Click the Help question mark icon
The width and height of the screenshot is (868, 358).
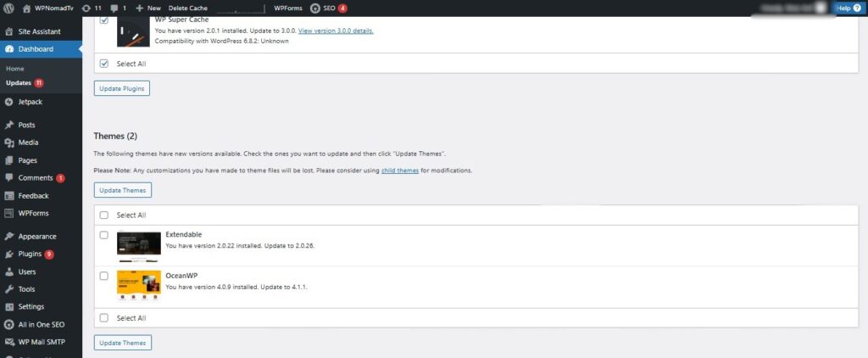point(858,8)
